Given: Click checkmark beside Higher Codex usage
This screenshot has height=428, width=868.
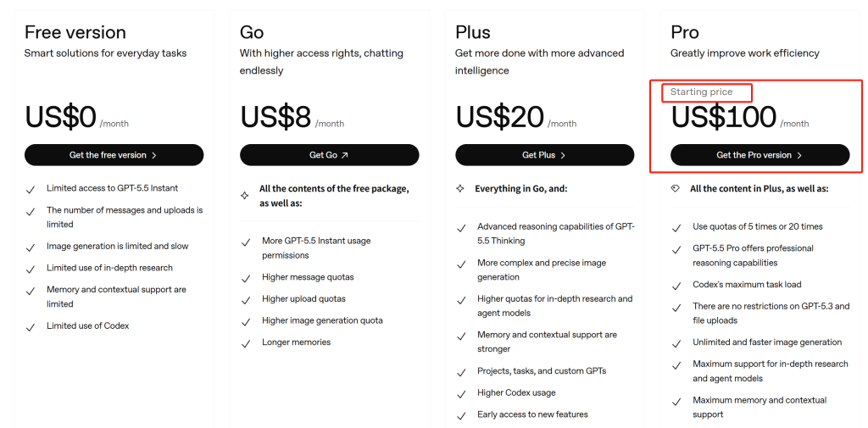Looking at the screenshot, I should (x=461, y=394).
